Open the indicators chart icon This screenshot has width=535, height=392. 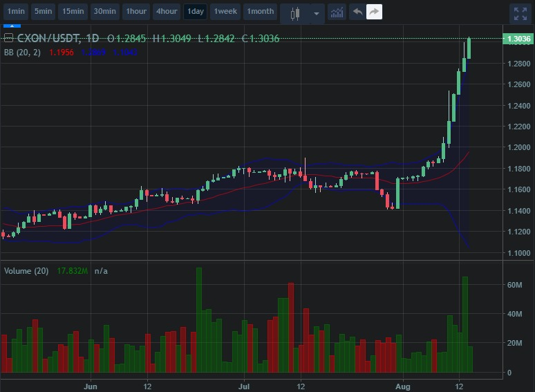point(337,12)
